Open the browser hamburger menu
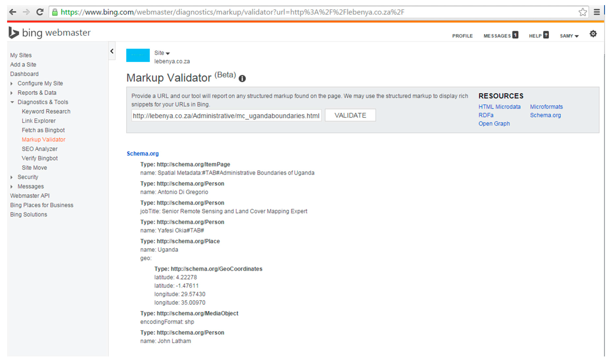Image resolution: width=610 pixels, height=364 pixels. (x=597, y=12)
